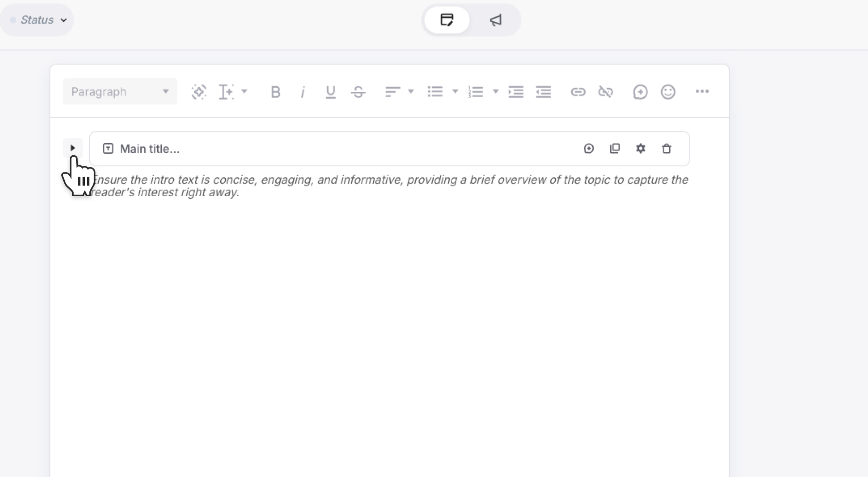Delete the Main title block
Image resolution: width=868 pixels, height=477 pixels.
pyautogui.click(x=666, y=148)
